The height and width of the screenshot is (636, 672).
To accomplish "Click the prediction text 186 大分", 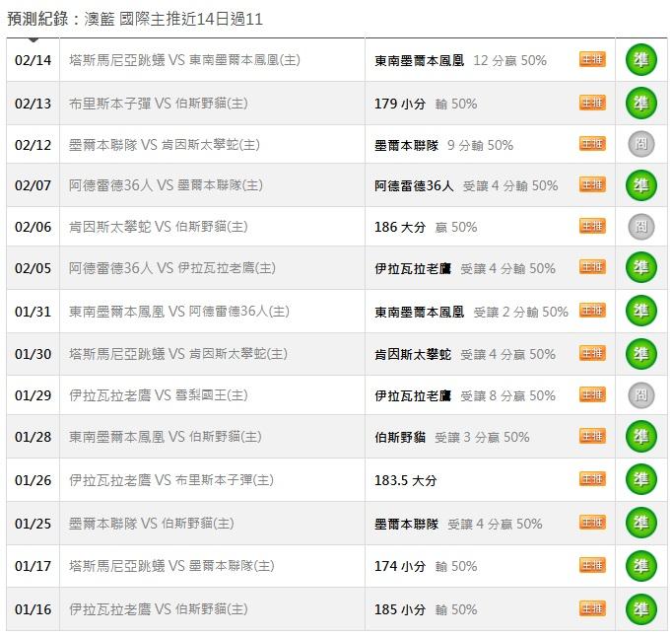I will [400, 227].
